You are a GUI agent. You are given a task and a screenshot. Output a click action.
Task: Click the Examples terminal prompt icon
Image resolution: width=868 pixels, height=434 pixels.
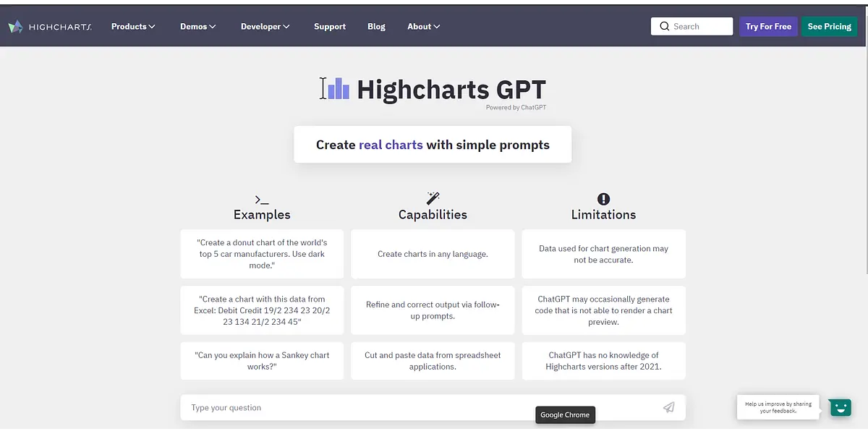[262, 199]
